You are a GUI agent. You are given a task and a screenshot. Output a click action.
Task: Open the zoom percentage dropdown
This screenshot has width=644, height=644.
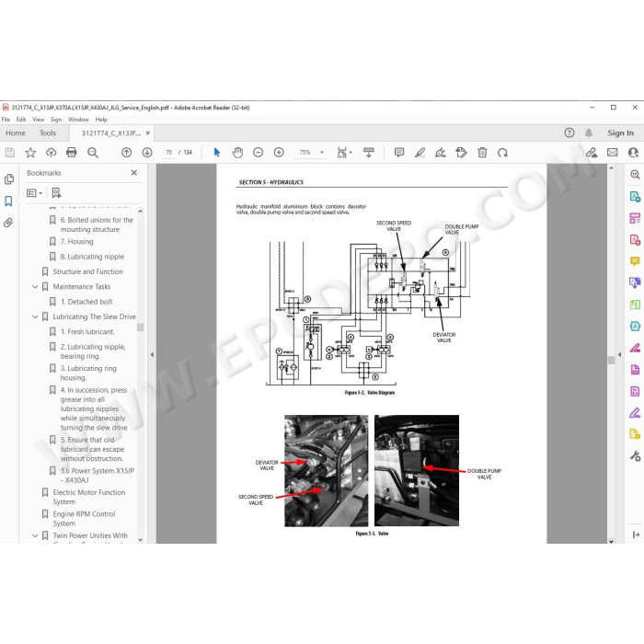click(x=322, y=153)
